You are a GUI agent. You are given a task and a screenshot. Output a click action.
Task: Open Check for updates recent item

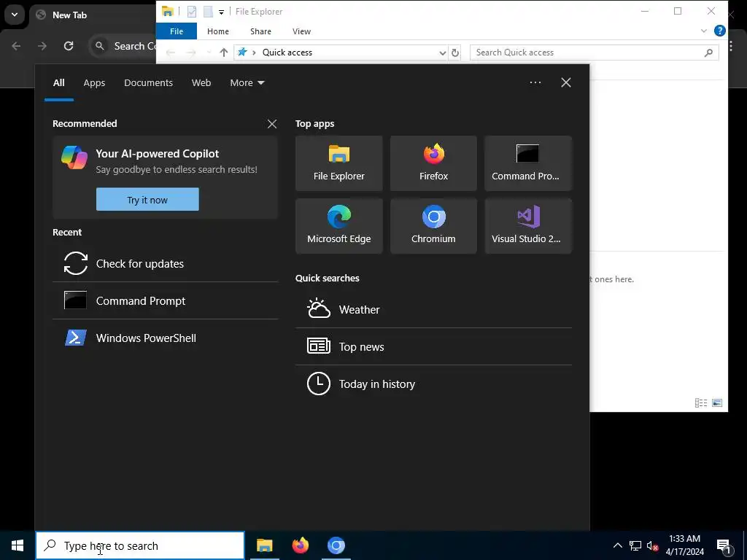(166, 263)
